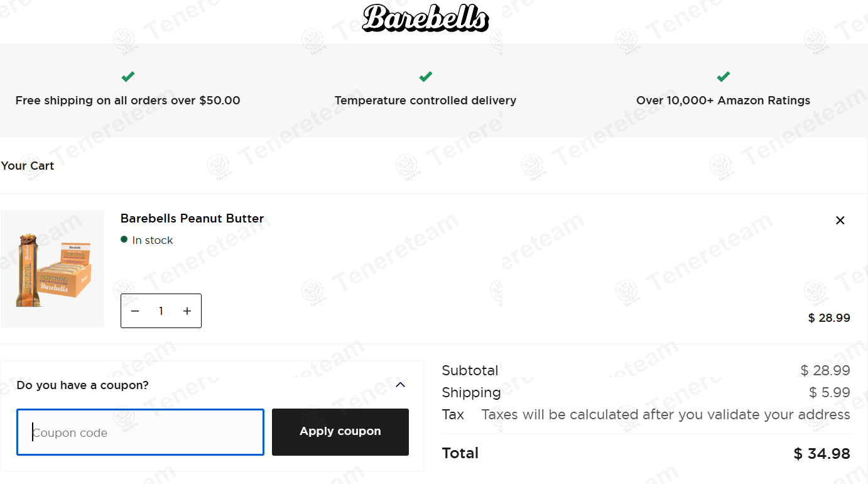Click the Barebells logo
This screenshot has width=868, height=484.
coord(426,18)
